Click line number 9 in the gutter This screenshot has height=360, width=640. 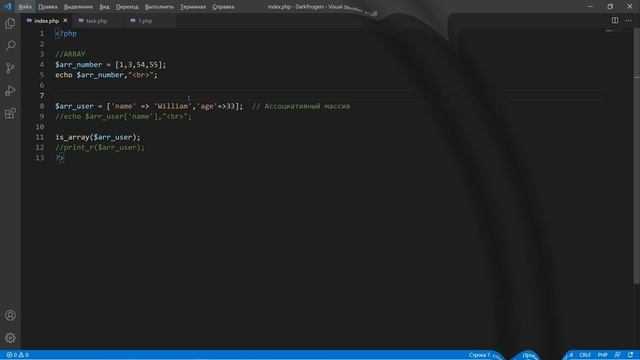pyautogui.click(x=42, y=116)
